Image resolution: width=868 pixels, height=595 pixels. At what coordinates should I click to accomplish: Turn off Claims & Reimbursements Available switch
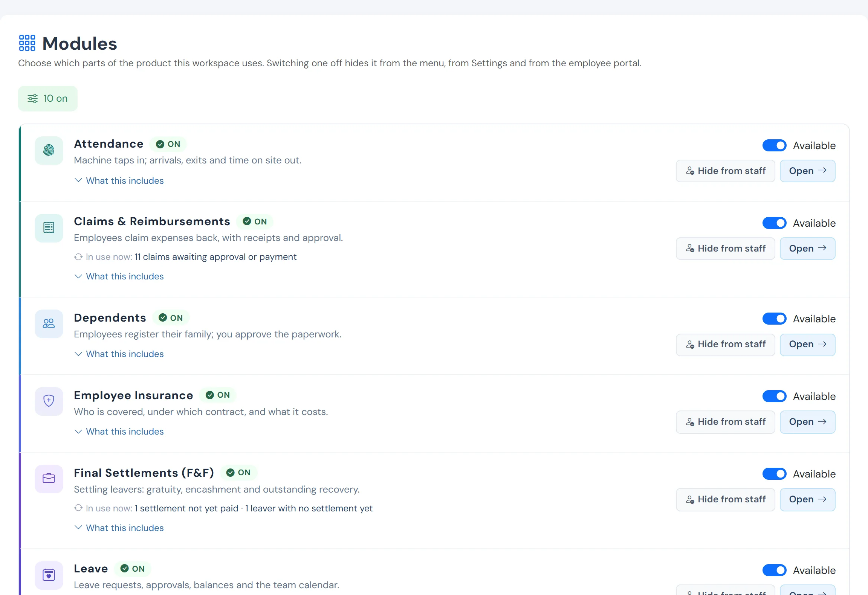(x=775, y=223)
